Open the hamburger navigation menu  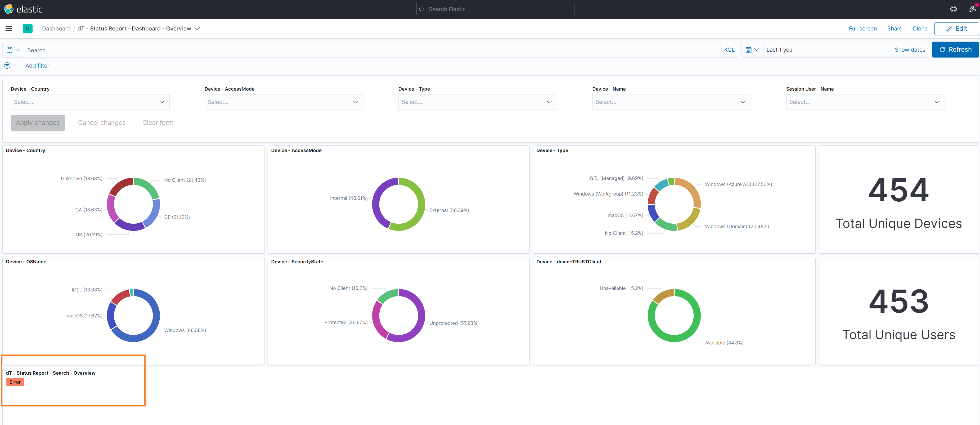tap(9, 29)
